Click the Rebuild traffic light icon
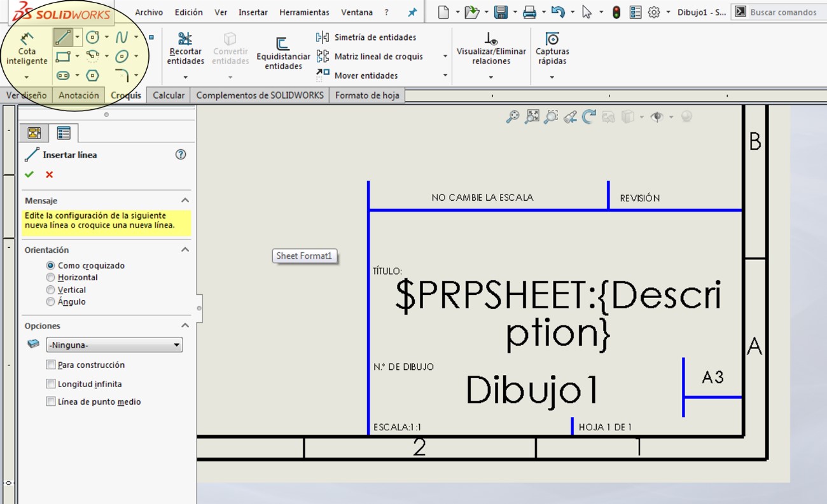The height and width of the screenshot is (504, 827). [616, 12]
